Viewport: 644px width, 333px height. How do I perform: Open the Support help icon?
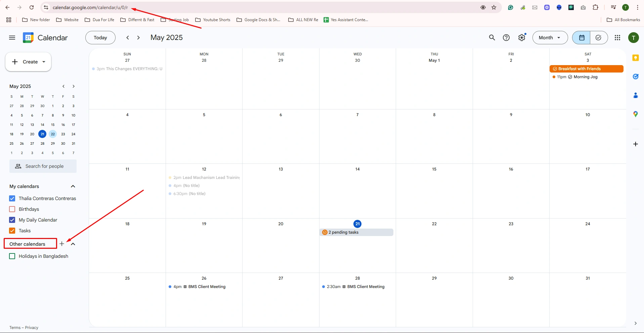pyautogui.click(x=506, y=38)
